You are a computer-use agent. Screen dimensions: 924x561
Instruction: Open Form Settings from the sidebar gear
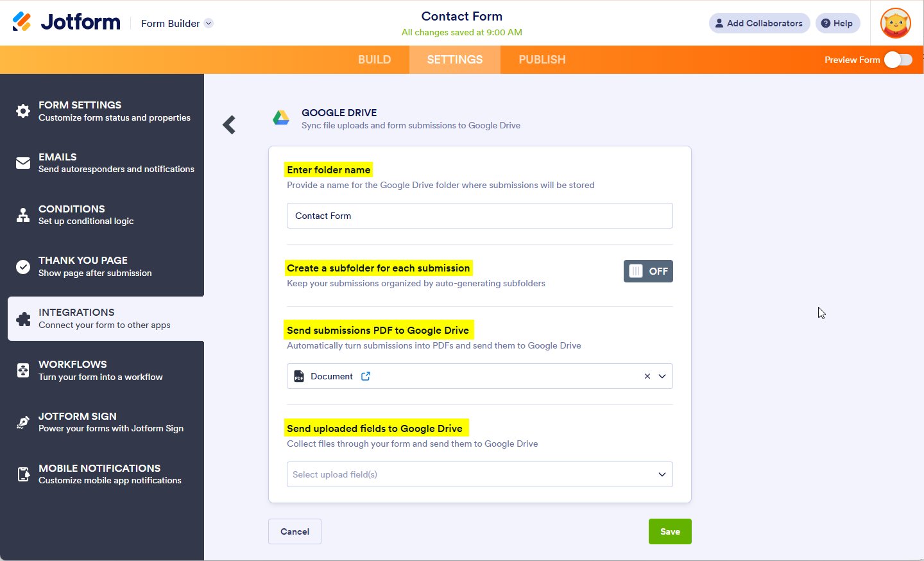(x=23, y=111)
